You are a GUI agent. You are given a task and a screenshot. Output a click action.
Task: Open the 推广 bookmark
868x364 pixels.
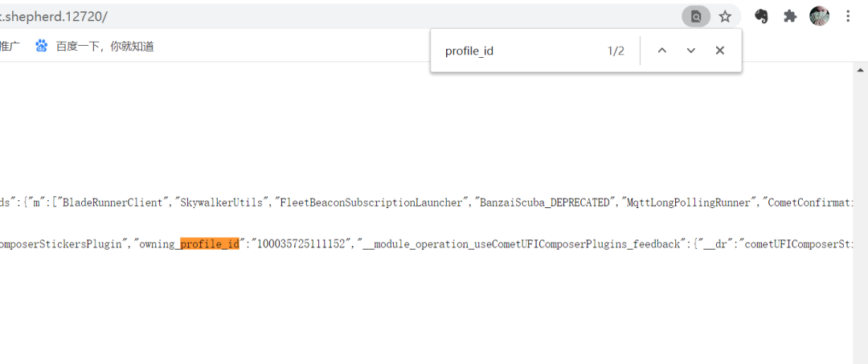pos(10,47)
